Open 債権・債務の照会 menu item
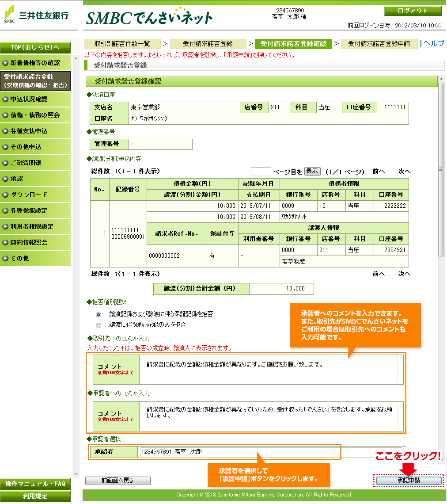 click(35, 115)
